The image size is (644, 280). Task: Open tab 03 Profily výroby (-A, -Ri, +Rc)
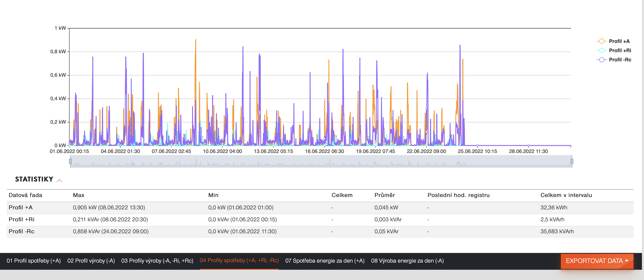pos(157,261)
